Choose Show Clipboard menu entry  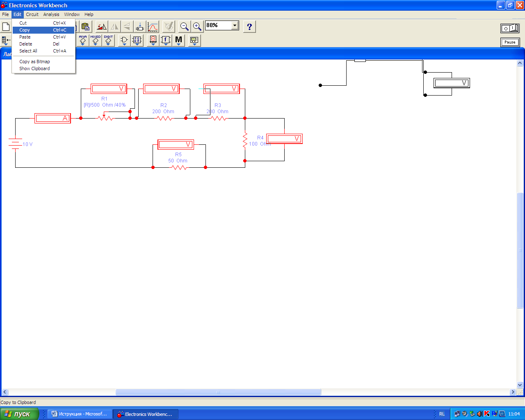click(x=43, y=68)
